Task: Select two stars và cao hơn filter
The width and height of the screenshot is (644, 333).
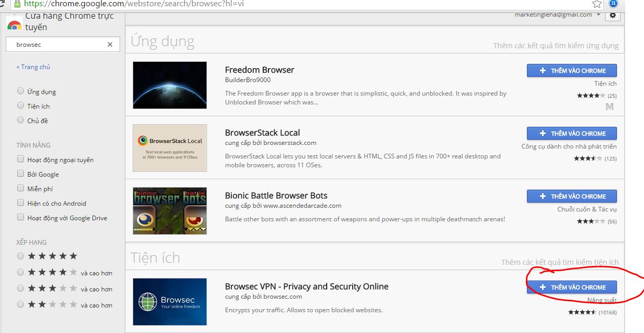Action: click(20, 304)
